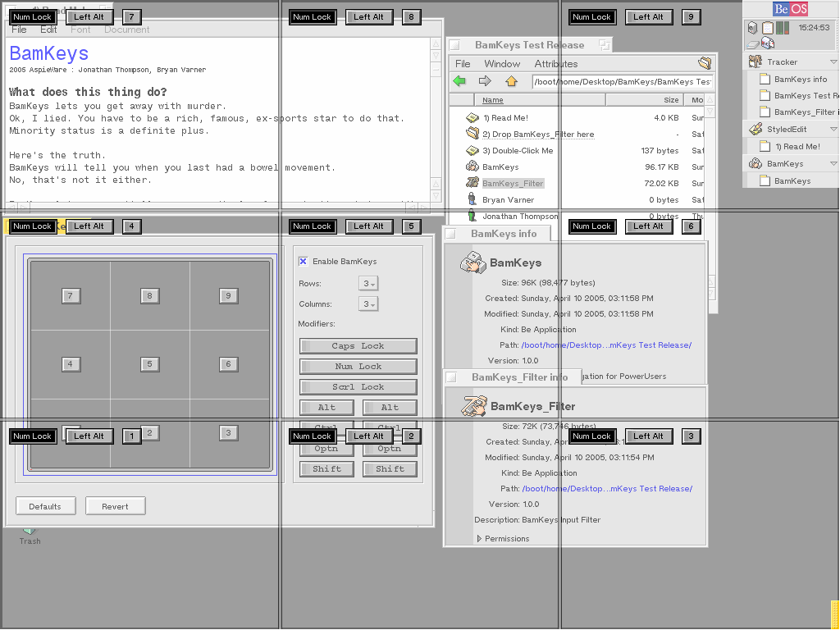
Task: Click large BamKeys icon in info window
Action: 473,262
